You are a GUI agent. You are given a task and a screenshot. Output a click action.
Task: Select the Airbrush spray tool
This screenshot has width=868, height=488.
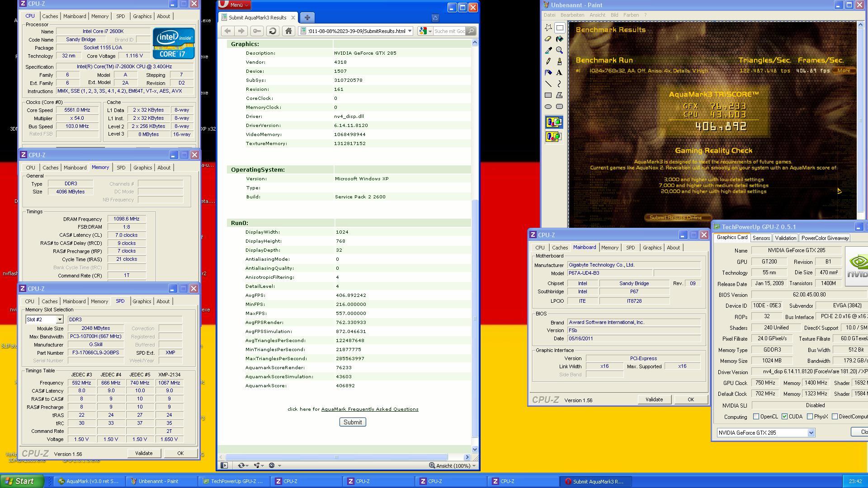pos(548,72)
